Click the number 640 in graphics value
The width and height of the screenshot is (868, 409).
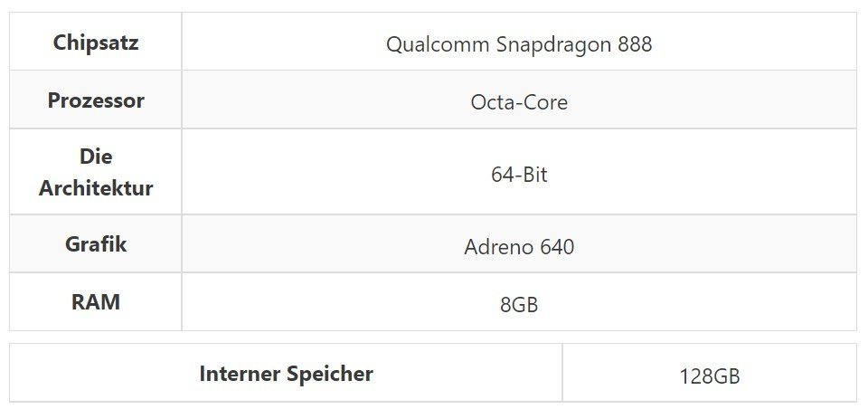557,246
